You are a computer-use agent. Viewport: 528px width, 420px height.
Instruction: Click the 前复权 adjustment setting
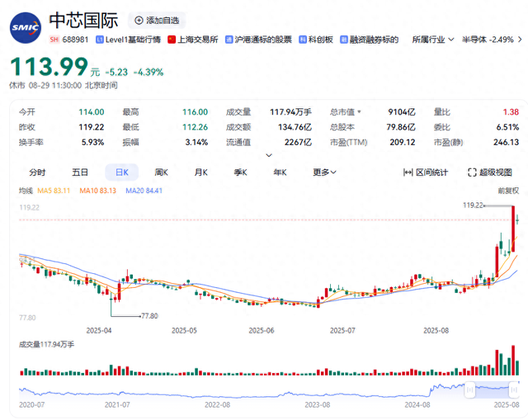click(508, 191)
